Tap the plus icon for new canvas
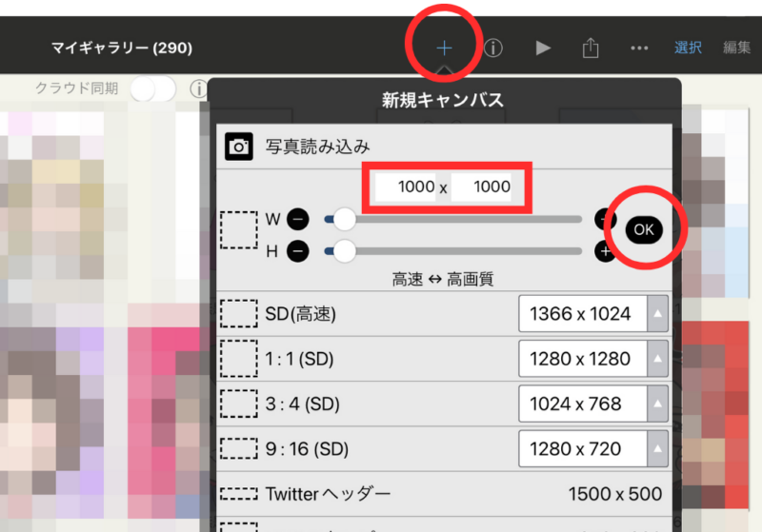This screenshot has width=762, height=532. pyautogui.click(x=445, y=48)
